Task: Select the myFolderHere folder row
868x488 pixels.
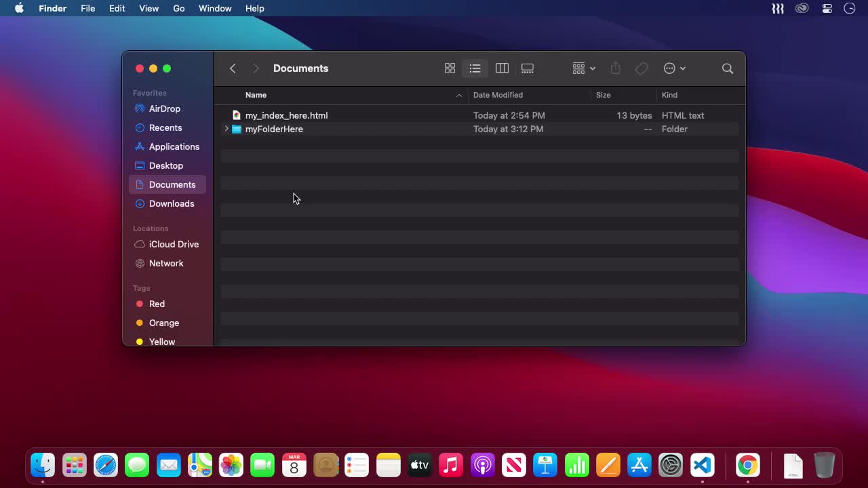Action: pos(479,129)
